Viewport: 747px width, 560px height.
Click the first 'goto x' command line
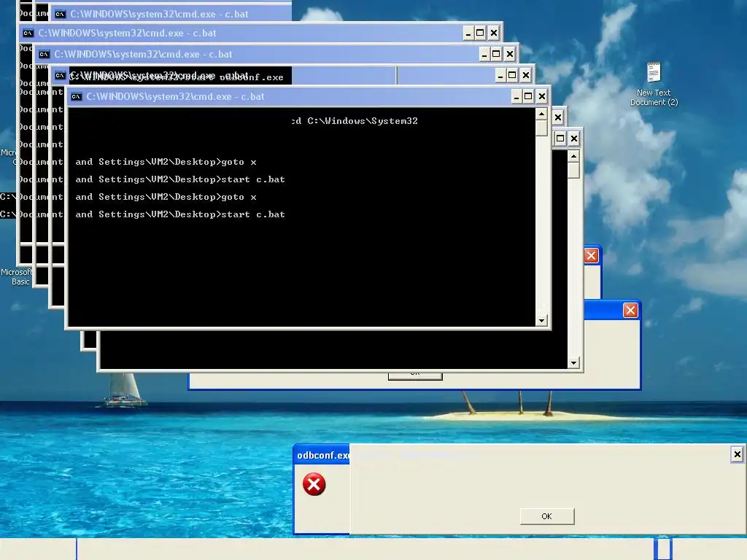[x=166, y=162]
